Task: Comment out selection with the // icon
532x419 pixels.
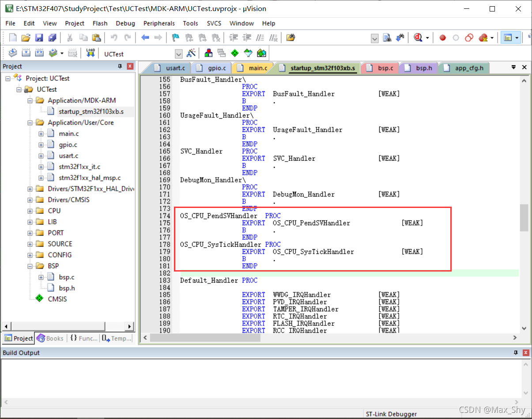Action: tap(260, 38)
